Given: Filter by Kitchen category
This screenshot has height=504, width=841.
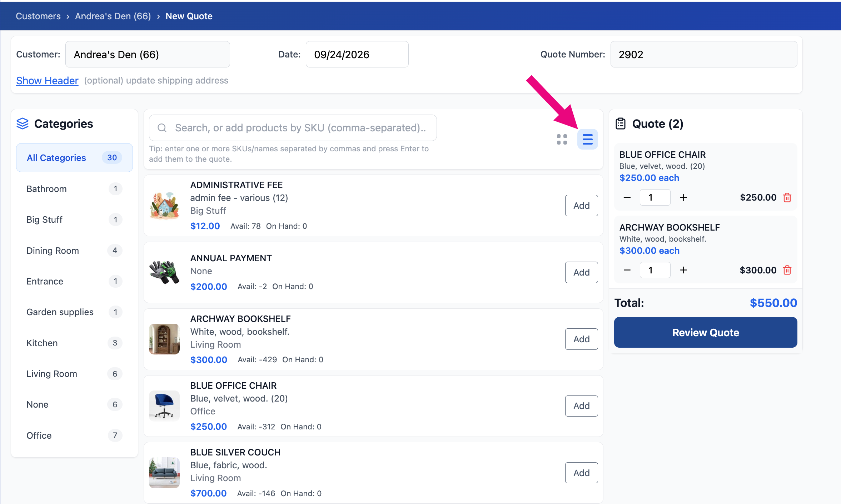Looking at the screenshot, I should (74, 343).
